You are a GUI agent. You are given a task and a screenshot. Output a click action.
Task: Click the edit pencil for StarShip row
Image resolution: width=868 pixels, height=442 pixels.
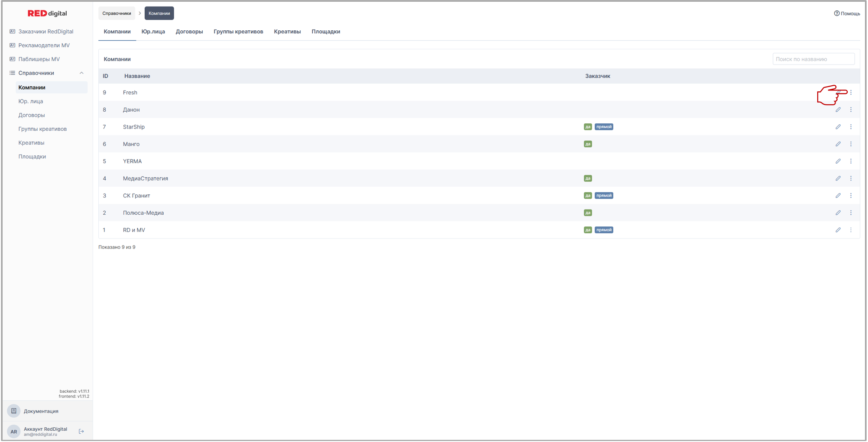point(838,127)
